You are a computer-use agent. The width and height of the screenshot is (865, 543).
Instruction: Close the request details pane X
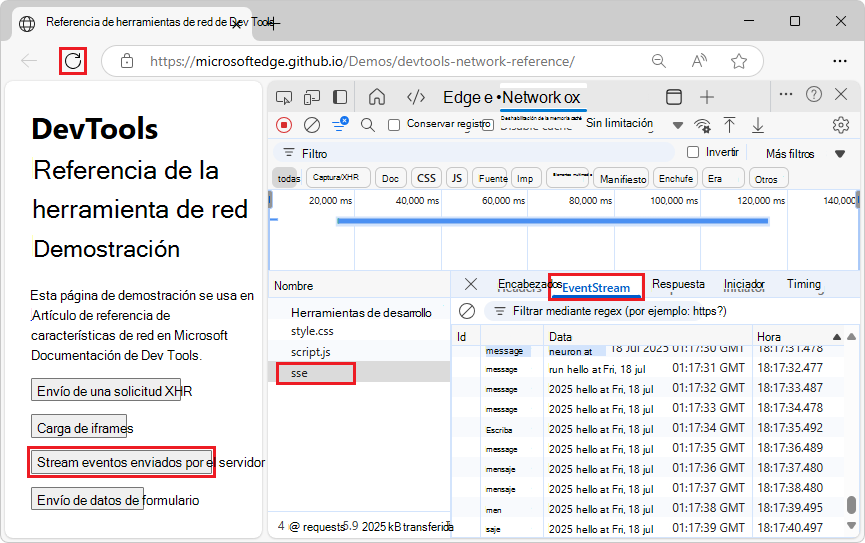click(471, 284)
